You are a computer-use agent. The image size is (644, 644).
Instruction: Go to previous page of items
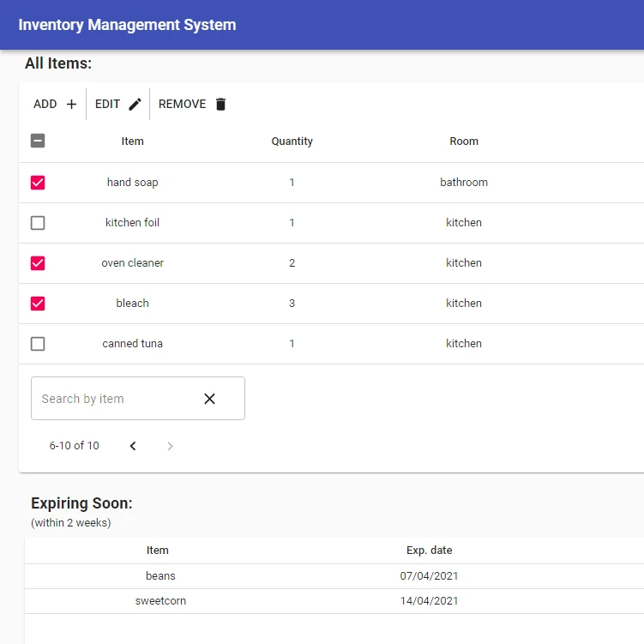pos(133,446)
